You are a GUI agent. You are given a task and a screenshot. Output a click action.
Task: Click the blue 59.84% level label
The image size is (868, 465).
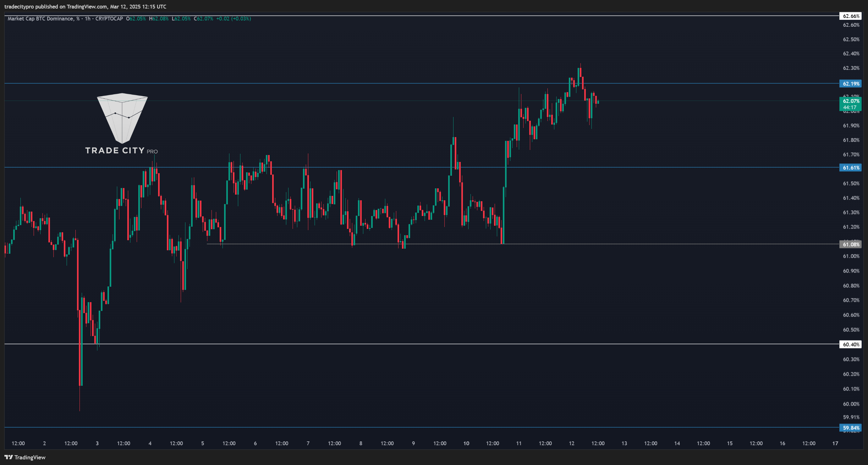click(850, 428)
